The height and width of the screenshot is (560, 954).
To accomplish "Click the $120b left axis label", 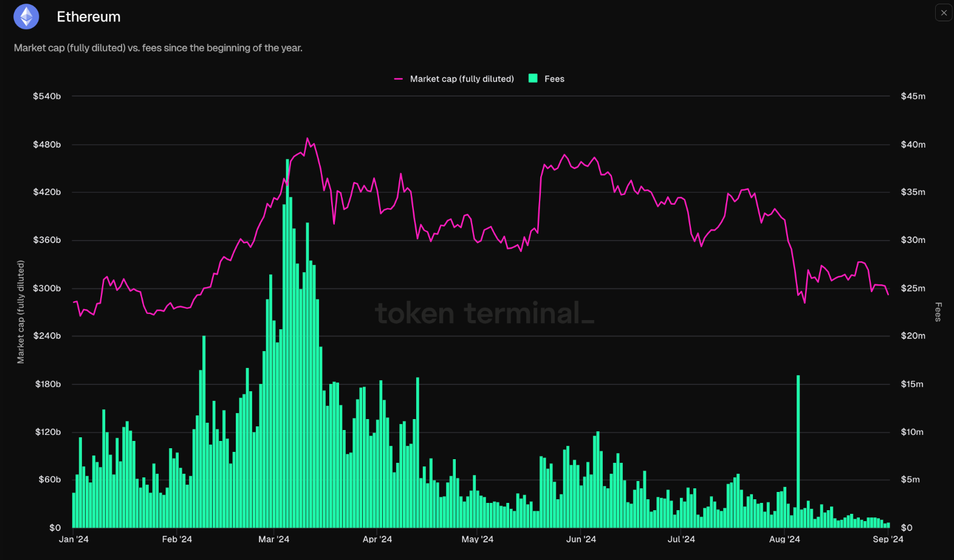I will (48, 432).
